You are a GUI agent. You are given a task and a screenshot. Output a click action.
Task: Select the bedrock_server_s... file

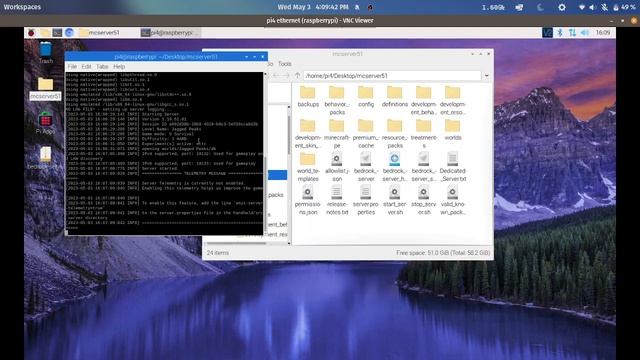coord(424,167)
